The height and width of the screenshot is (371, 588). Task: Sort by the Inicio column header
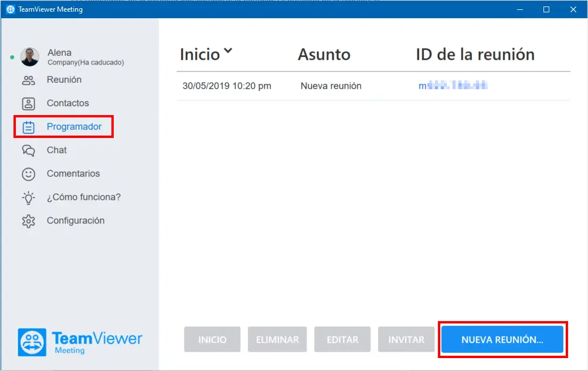click(x=200, y=55)
